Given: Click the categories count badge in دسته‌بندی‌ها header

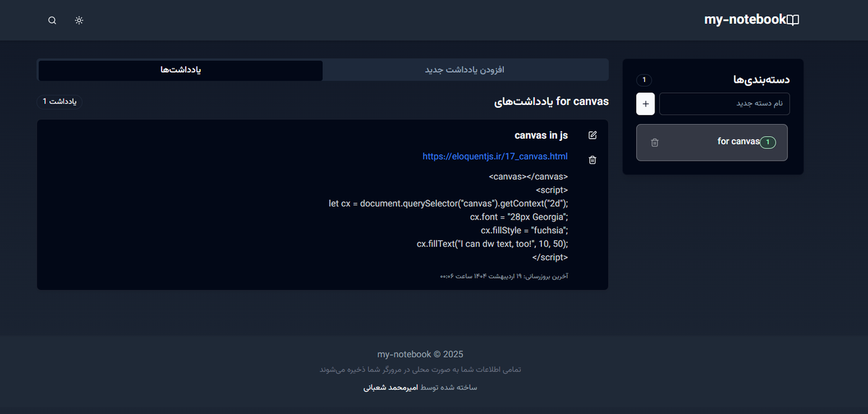Looking at the screenshot, I should click(x=644, y=80).
